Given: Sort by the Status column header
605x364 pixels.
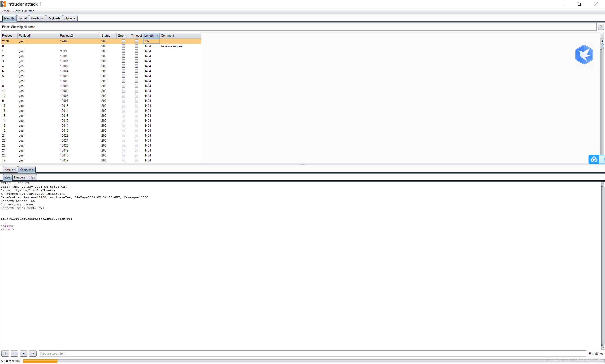Looking at the screenshot, I should point(108,35).
